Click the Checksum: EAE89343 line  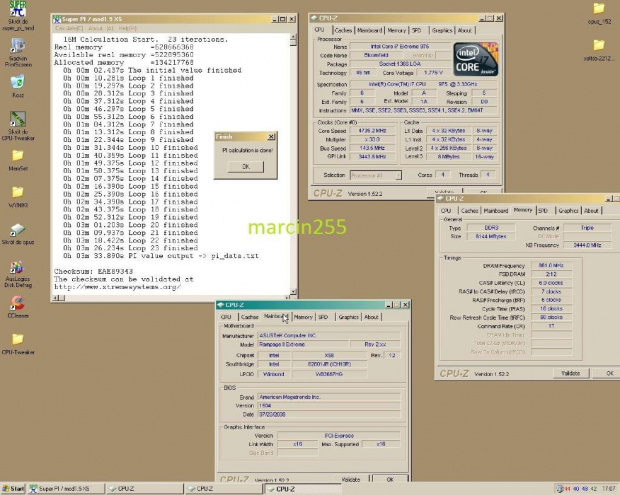click(x=93, y=272)
